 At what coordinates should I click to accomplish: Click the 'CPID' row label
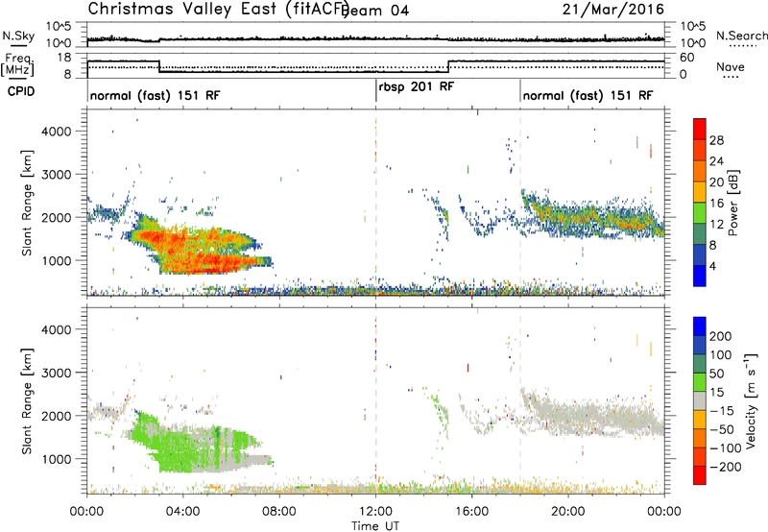[21, 91]
